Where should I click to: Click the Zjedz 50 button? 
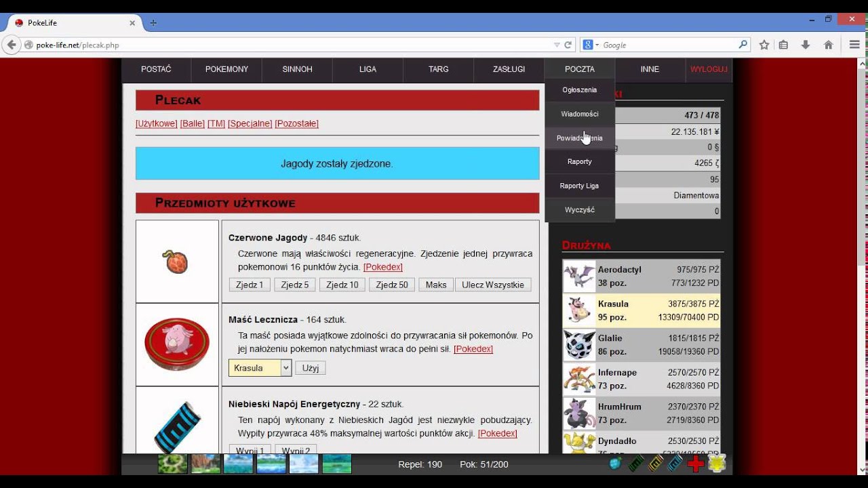point(392,285)
